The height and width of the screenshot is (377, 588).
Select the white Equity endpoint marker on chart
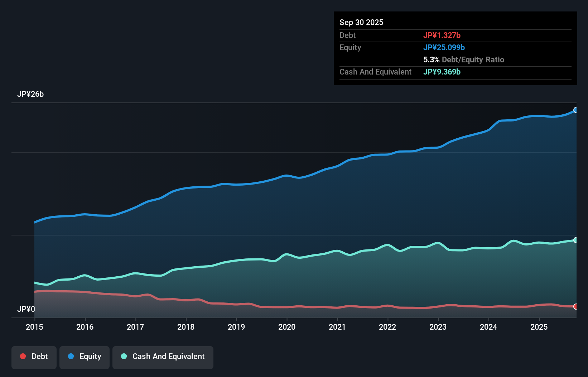click(x=575, y=110)
